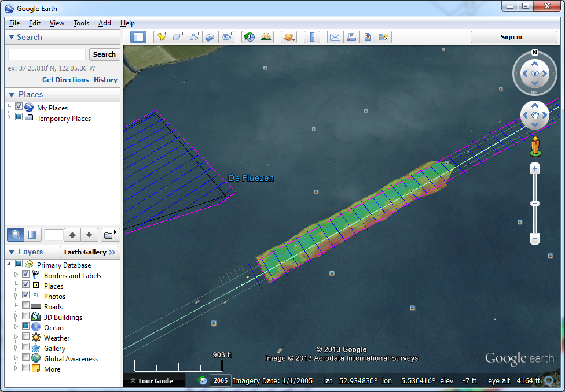
Task: Move selected place down with arrow
Action: 89,235
